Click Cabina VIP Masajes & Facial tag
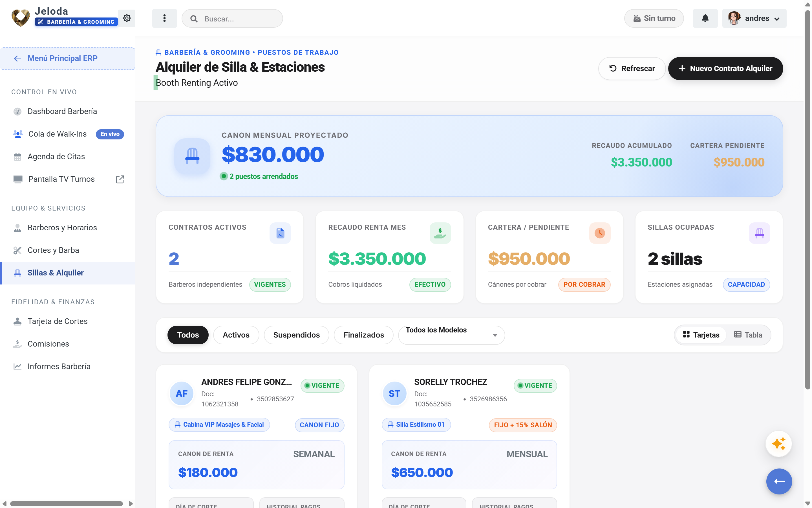812x508 pixels. coord(219,425)
